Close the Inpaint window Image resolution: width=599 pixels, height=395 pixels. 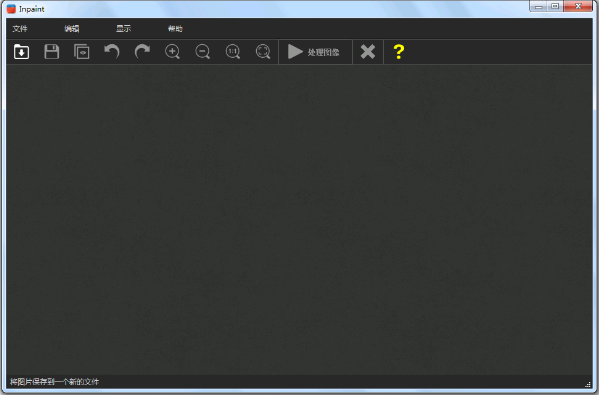578,6
